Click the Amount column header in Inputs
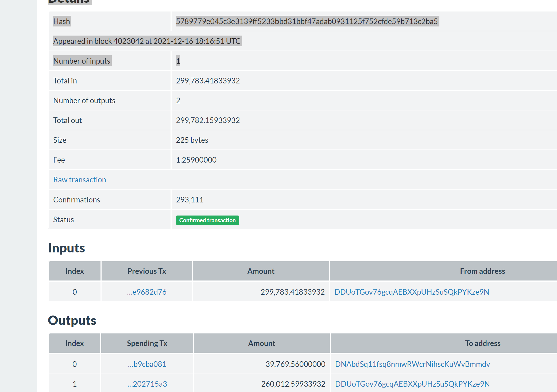This screenshot has height=392, width=557. pos(261,271)
